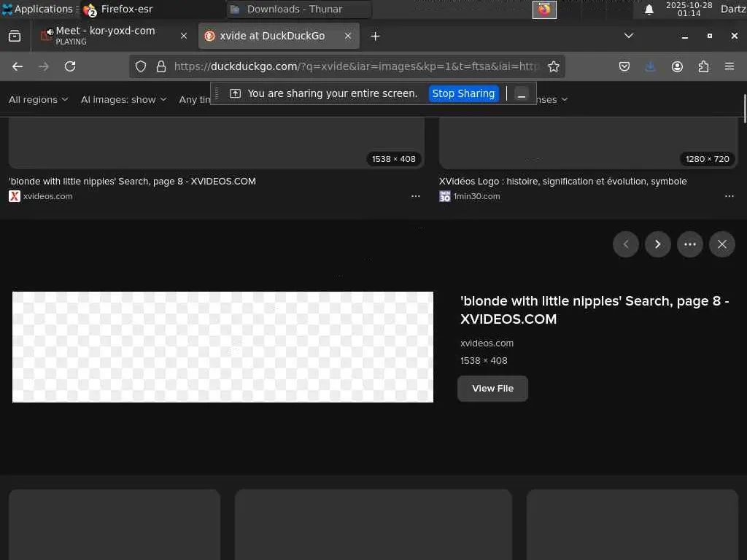Click the date and time clock
747x560 pixels.
tap(689, 9)
